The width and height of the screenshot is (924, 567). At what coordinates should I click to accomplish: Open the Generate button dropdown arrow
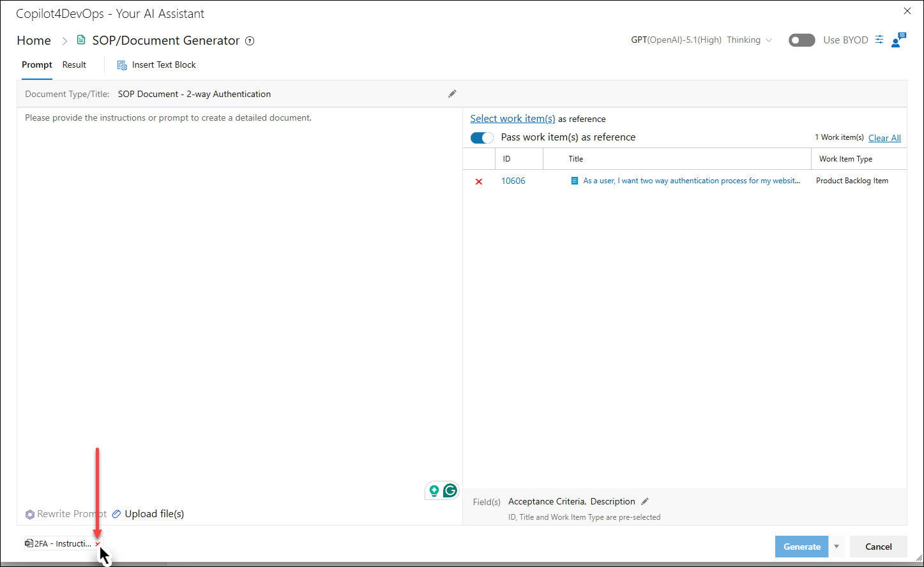[837, 547]
